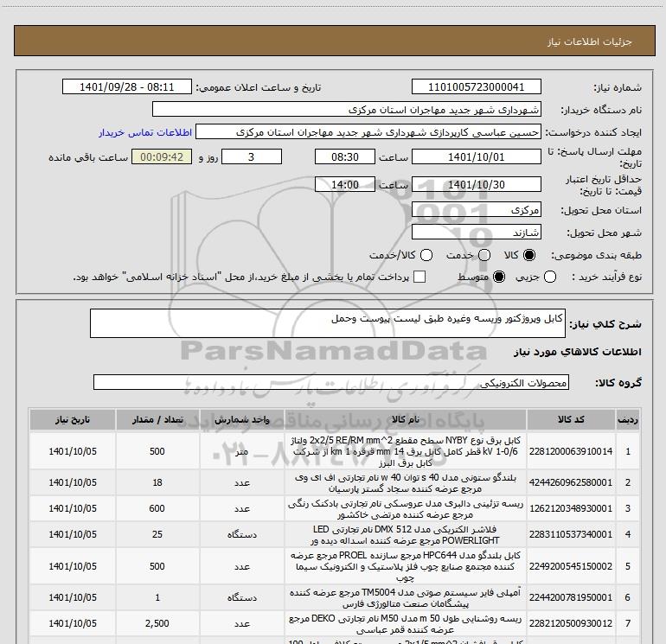Select the متوسط purchase type radio
The height and width of the screenshot is (644, 666).
point(499,277)
